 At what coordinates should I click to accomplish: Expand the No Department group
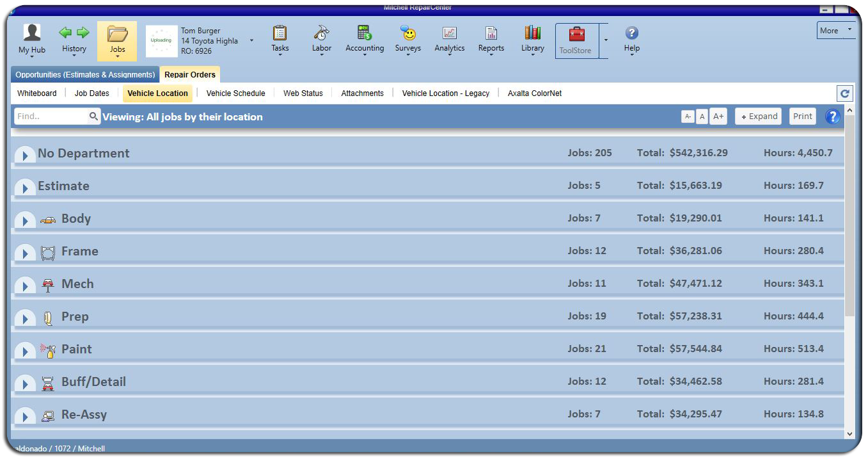click(x=25, y=155)
